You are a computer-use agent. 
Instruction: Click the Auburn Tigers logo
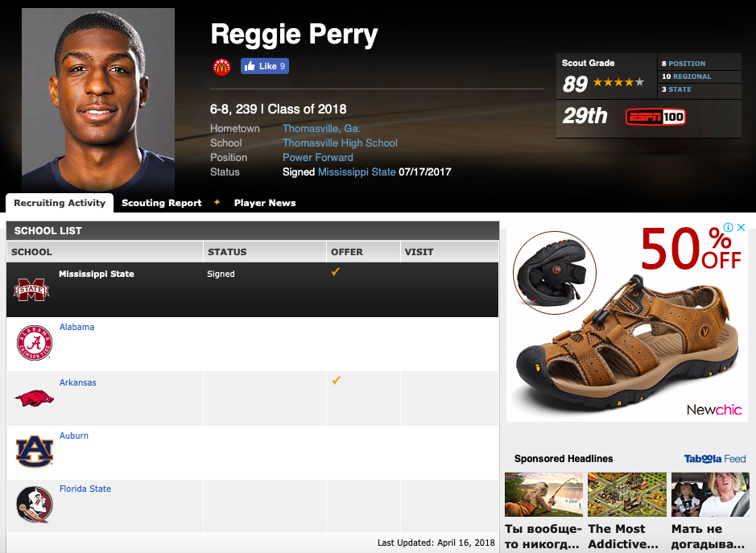coord(35,452)
